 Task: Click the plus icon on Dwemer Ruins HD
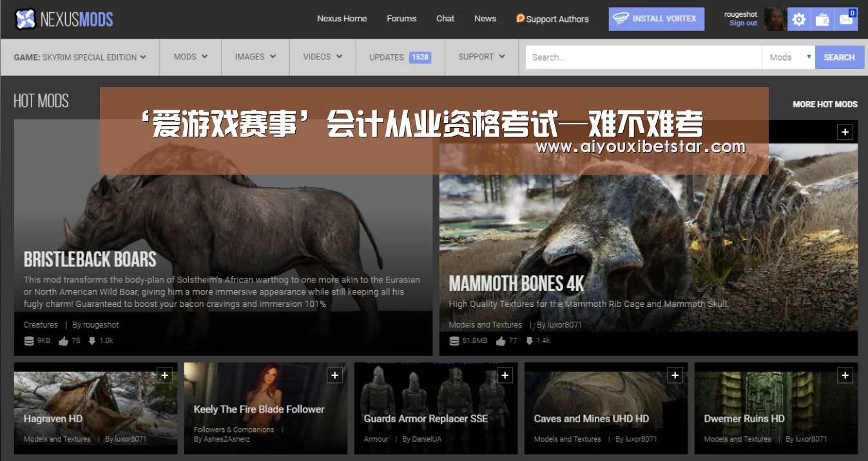click(x=845, y=375)
